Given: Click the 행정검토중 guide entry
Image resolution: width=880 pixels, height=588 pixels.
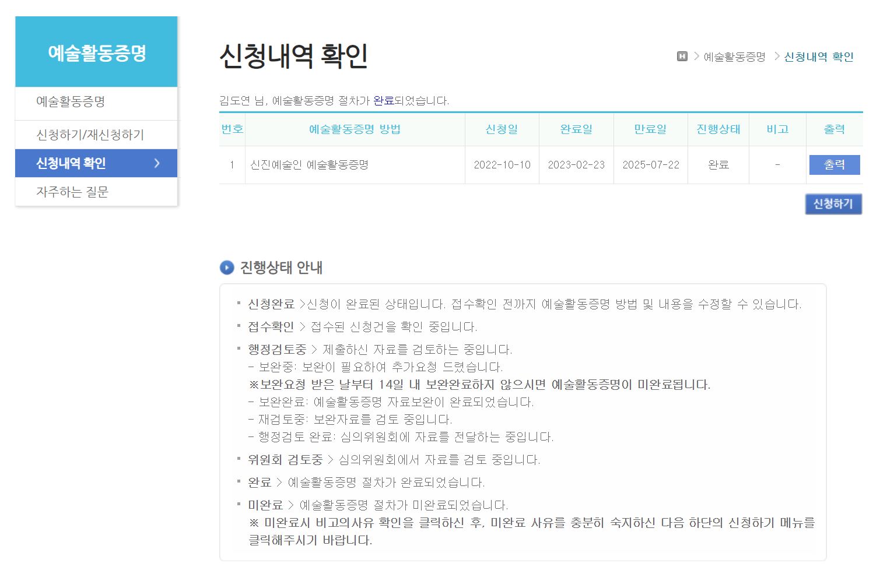Looking at the screenshot, I should coord(380,350).
